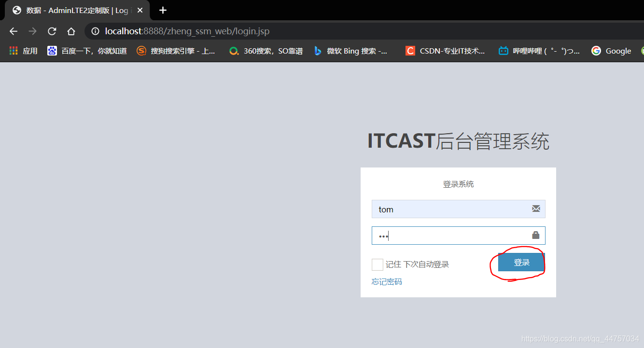
Task: Open the 哔哩哔哩 bookmark
Action: click(539, 51)
